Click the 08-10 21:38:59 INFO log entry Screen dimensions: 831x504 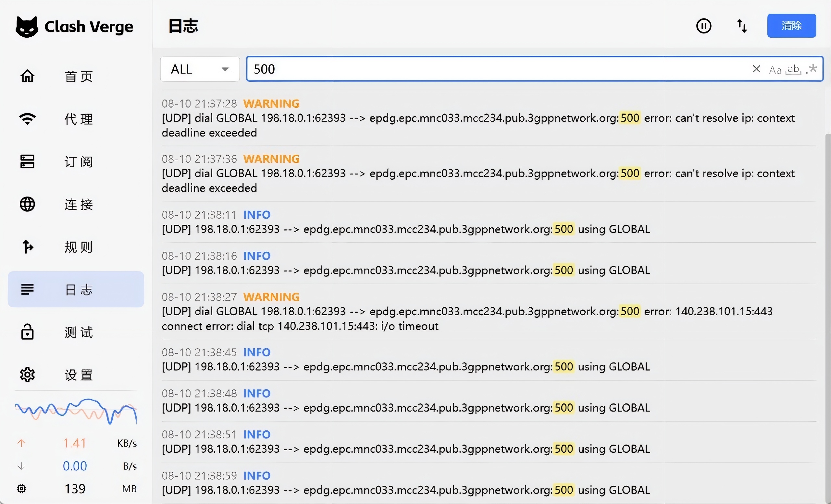pos(489,483)
